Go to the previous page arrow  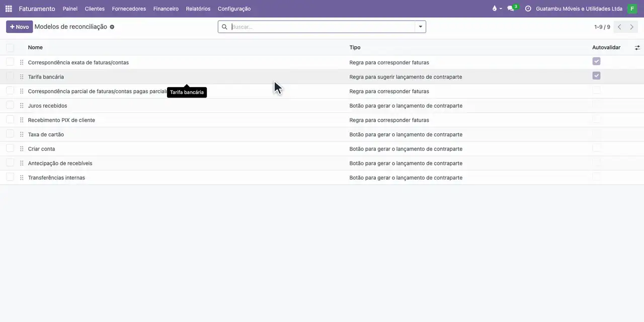pyautogui.click(x=619, y=27)
